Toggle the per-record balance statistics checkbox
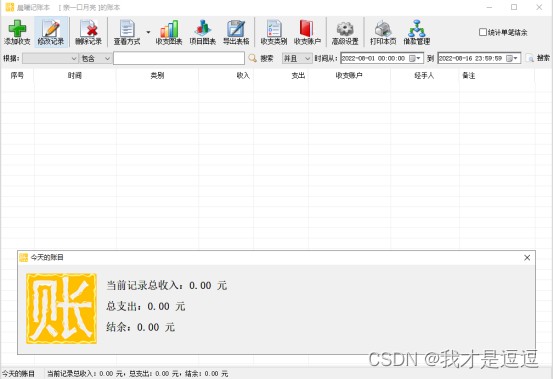 (x=483, y=32)
